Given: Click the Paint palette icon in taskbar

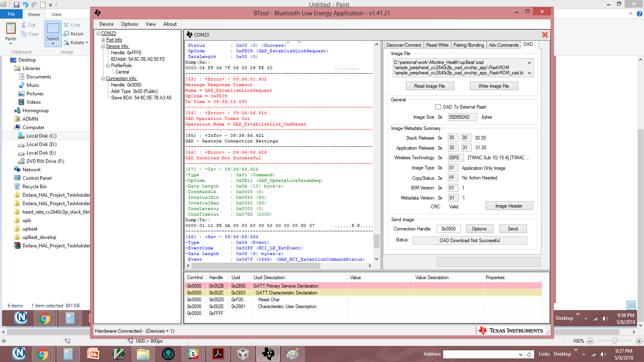Looking at the screenshot, I should [293, 354].
